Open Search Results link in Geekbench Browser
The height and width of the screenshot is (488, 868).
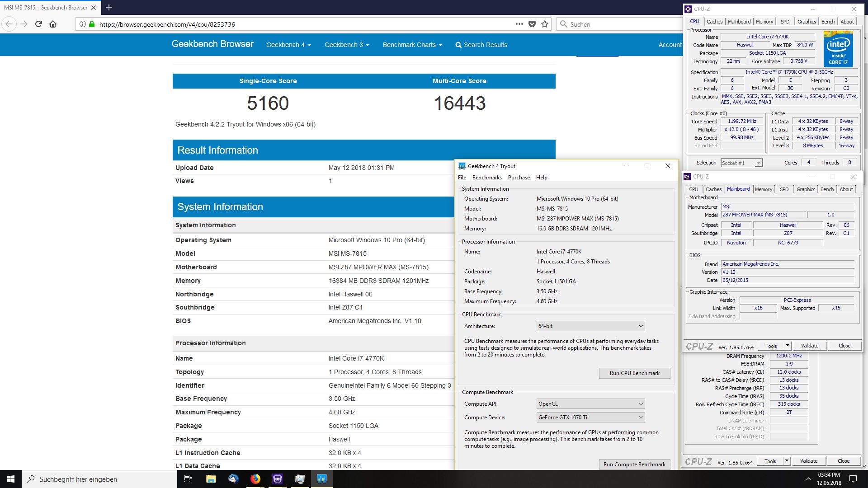[481, 45]
